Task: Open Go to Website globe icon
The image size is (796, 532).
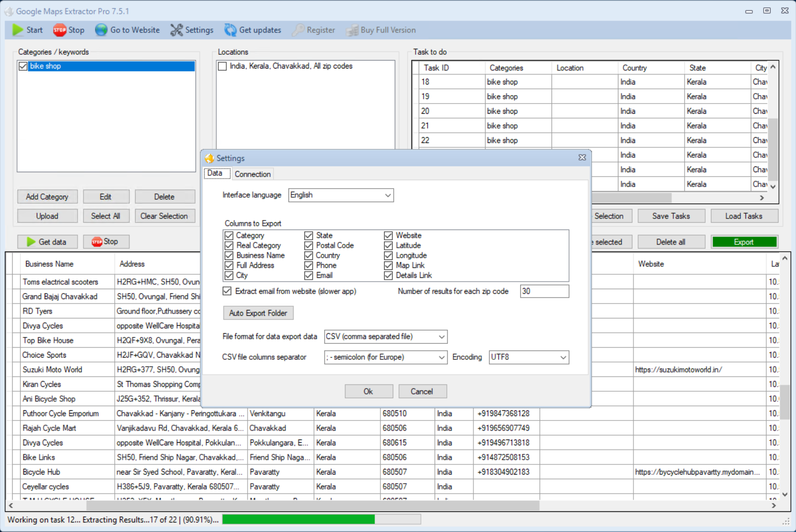Action: [x=101, y=30]
